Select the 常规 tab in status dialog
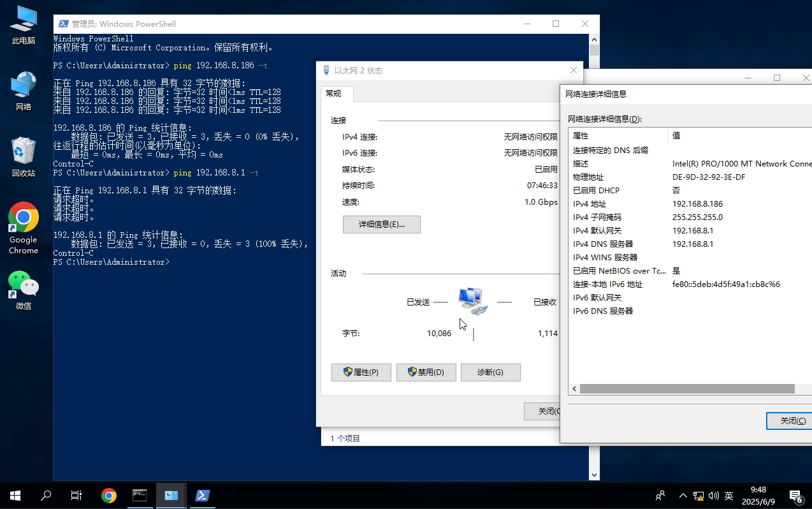Image resolution: width=812 pixels, height=509 pixels. (x=334, y=94)
